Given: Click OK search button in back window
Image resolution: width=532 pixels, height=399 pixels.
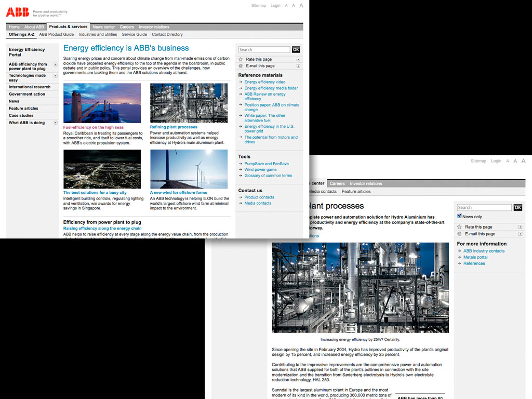Looking at the screenshot, I should 518,207.
